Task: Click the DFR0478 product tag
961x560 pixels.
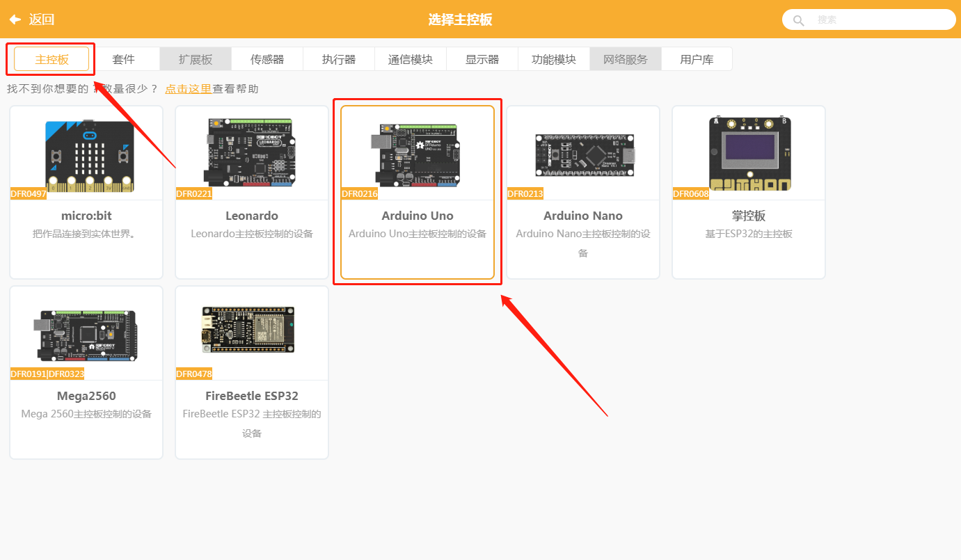Action: click(x=194, y=374)
